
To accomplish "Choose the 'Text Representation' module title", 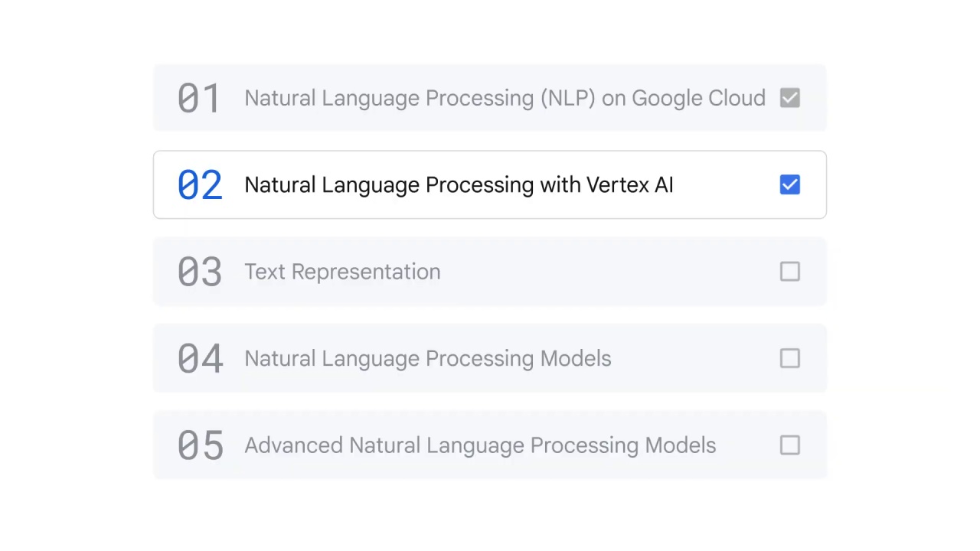I will [x=342, y=272].
